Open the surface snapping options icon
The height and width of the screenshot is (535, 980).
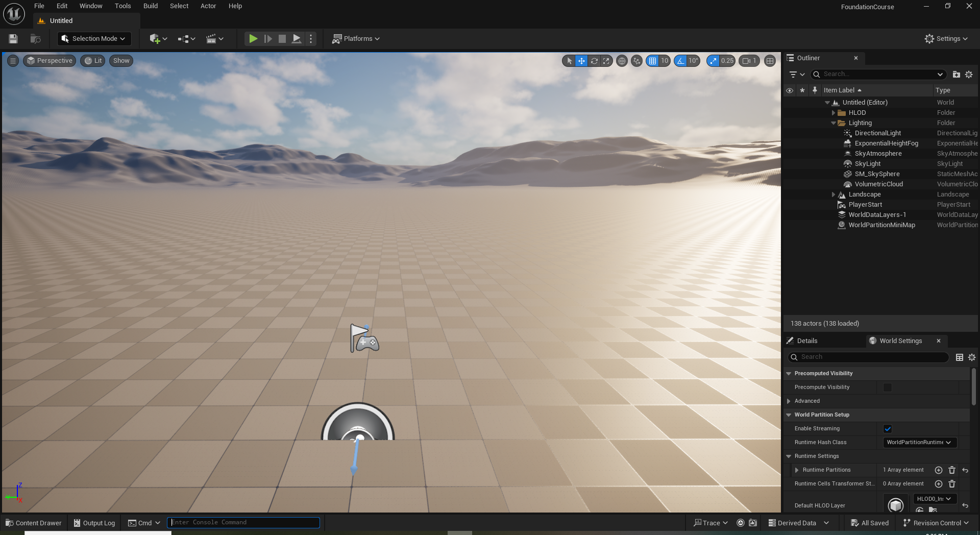[636, 61]
